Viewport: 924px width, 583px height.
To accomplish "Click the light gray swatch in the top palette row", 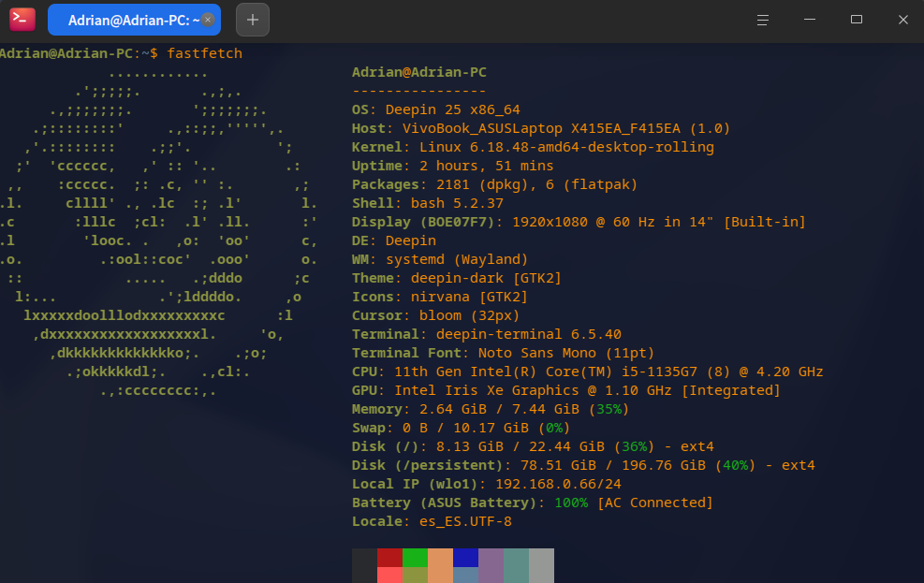I will coord(541,558).
